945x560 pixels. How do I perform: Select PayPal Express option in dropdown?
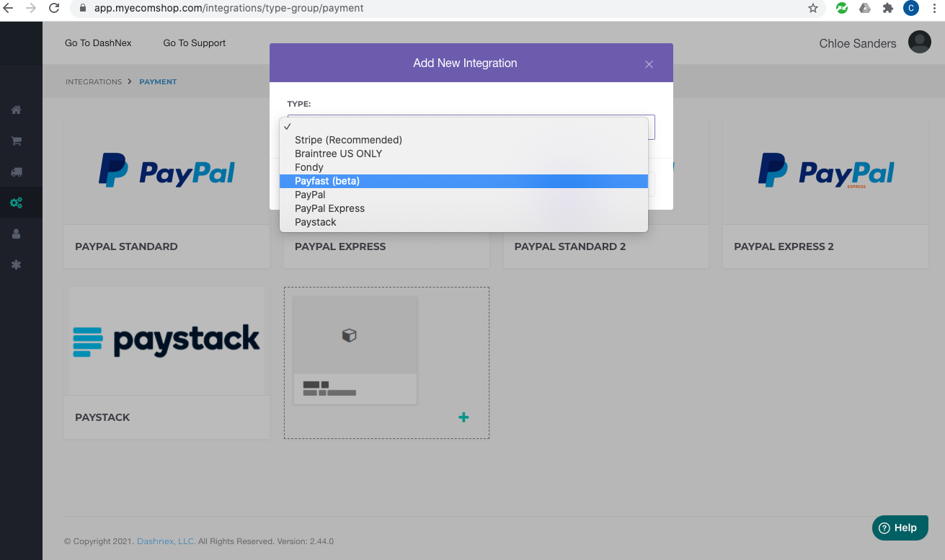pyautogui.click(x=463, y=208)
